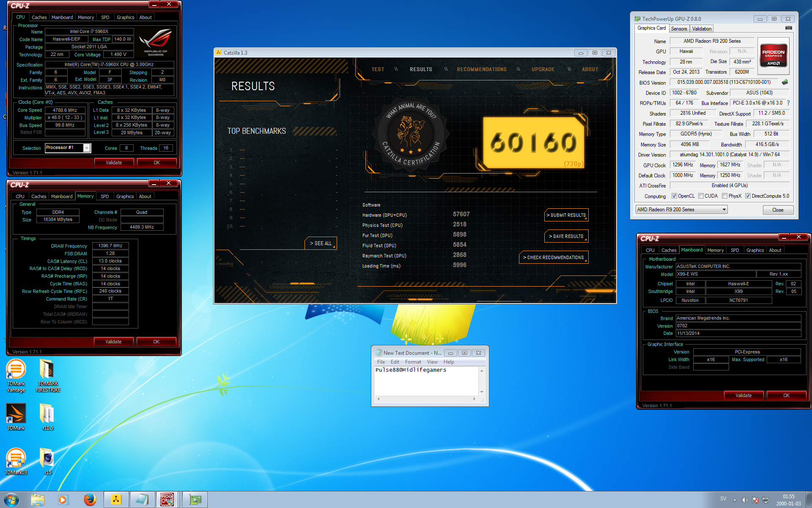Image resolution: width=812 pixels, height=508 pixels.
Task: Switch to GPU-Z taskbar button
Action: pos(195,500)
